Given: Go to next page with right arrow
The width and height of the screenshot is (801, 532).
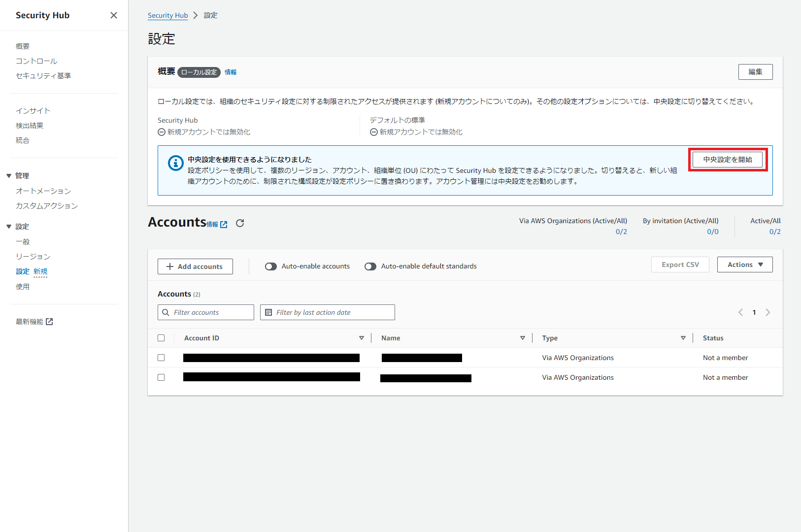Looking at the screenshot, I should tap(768, 312).
